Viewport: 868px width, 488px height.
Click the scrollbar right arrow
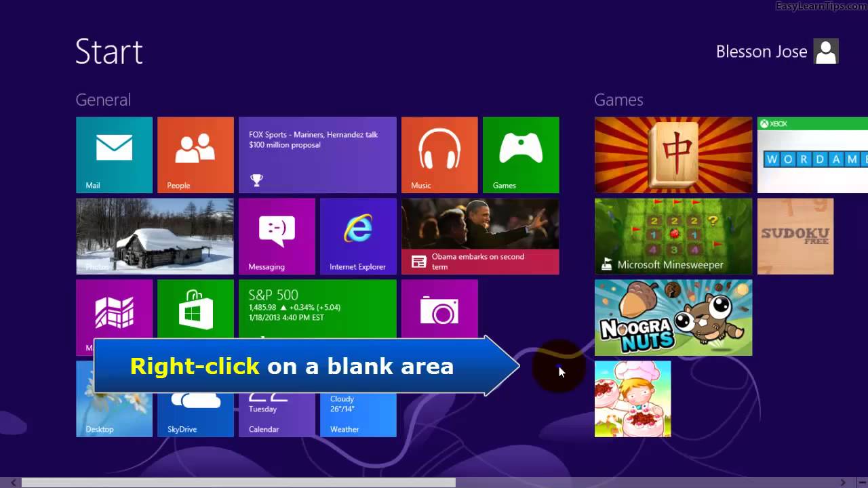843,483
